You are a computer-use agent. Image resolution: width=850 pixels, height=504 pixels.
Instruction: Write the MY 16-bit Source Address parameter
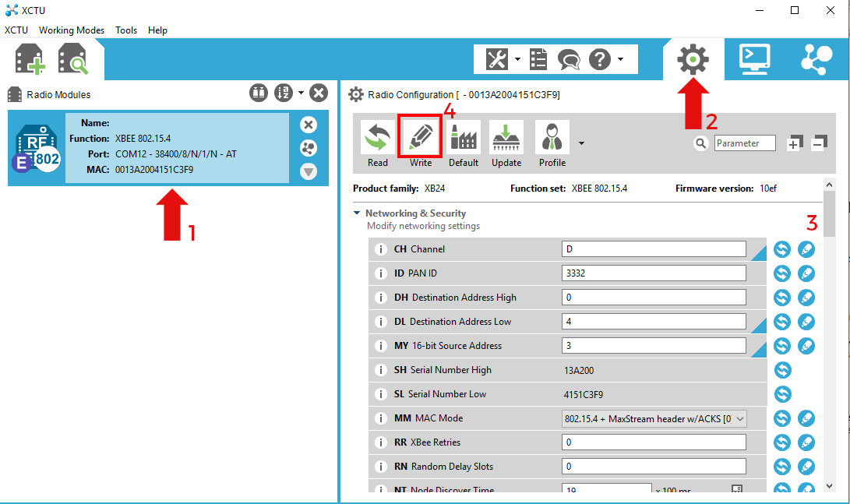coord(806,346)
